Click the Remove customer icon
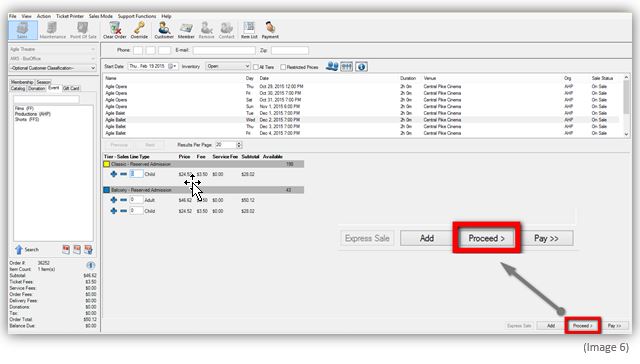 pyautogui.click(x=206, y=30)
